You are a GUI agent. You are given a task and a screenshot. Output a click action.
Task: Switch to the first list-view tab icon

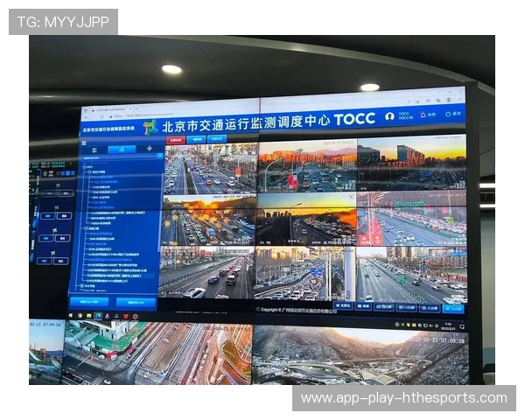click(x=94, y=150)
